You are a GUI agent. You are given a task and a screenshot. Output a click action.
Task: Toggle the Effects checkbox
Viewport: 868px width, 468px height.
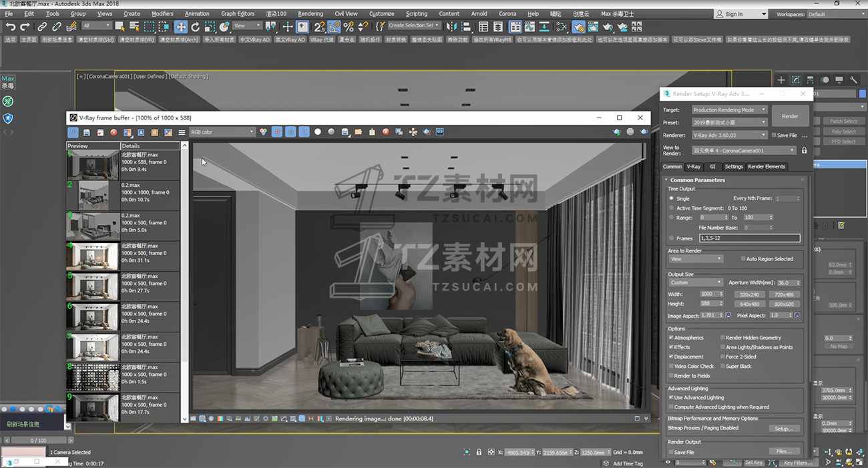click(x=671, y=347)
